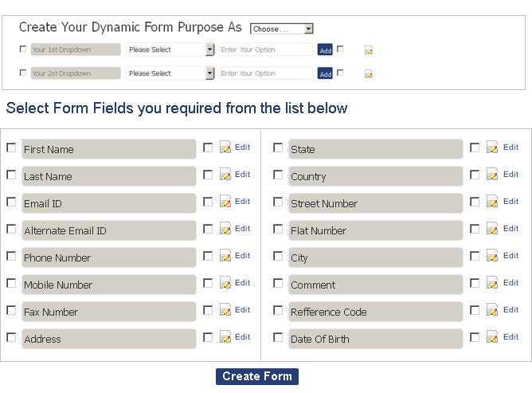Expand the first Please Select dropdown
Image resolution: width=532 pixels, height=393 pixels.
click(170, 49)
